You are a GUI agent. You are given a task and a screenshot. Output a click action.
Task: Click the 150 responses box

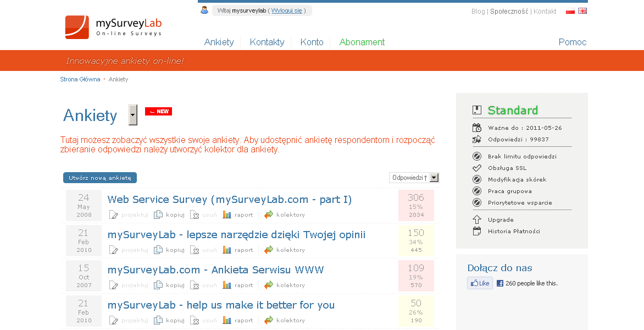pos(416,241)
